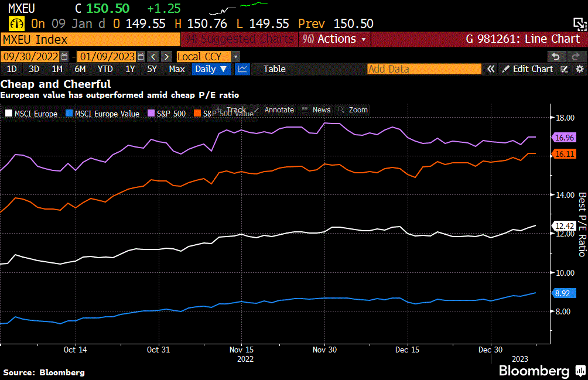The width and height of the screenshot is (588, 380).
Task: Click the Source: Bloomberg footer text
Action: [x=44, y=372]
